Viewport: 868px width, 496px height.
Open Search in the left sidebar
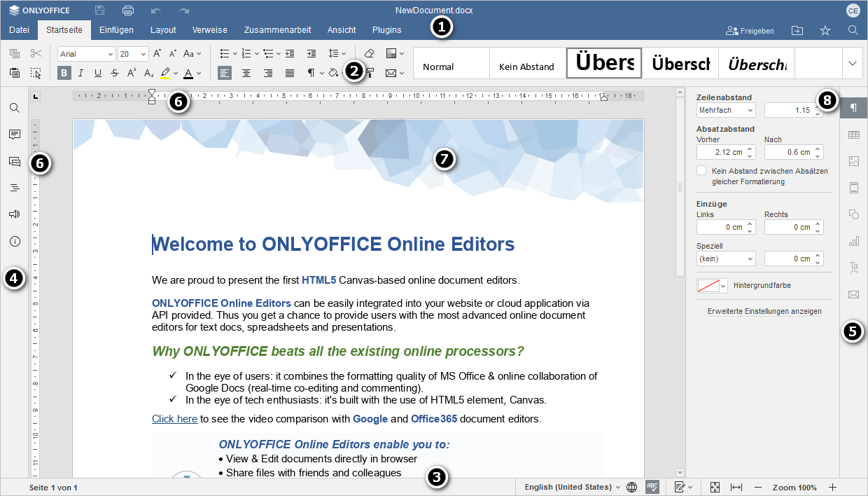pos(15,108)
